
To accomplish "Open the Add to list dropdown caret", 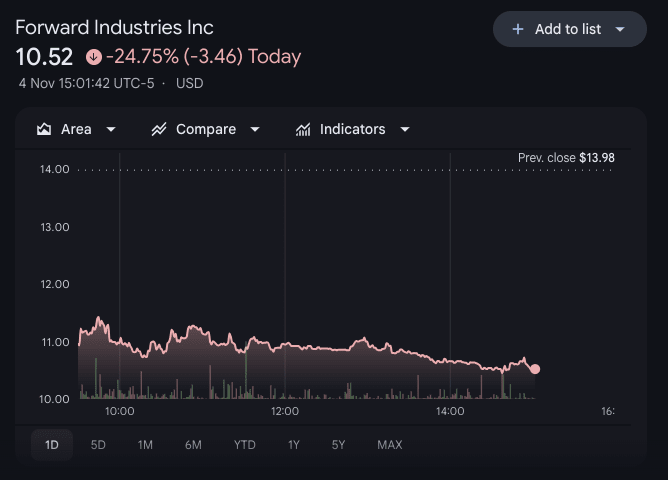I will point(620,29).
